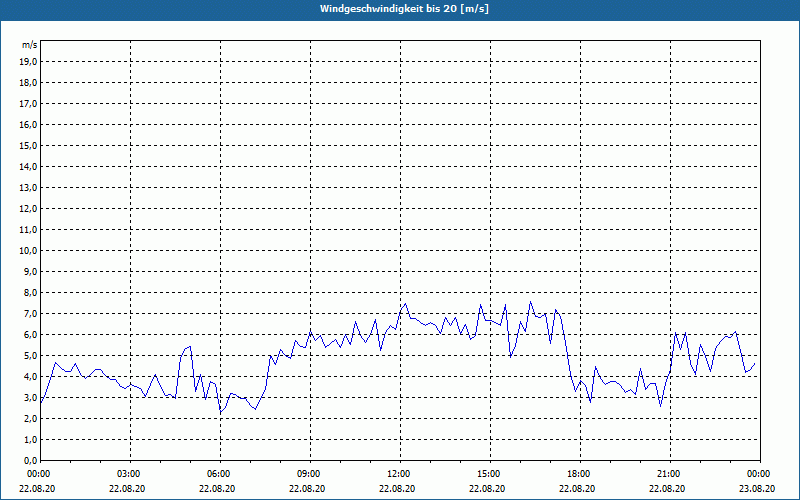Pick the '21:00' x-axis time label
800x500 pixels.
tap(667, 474)
